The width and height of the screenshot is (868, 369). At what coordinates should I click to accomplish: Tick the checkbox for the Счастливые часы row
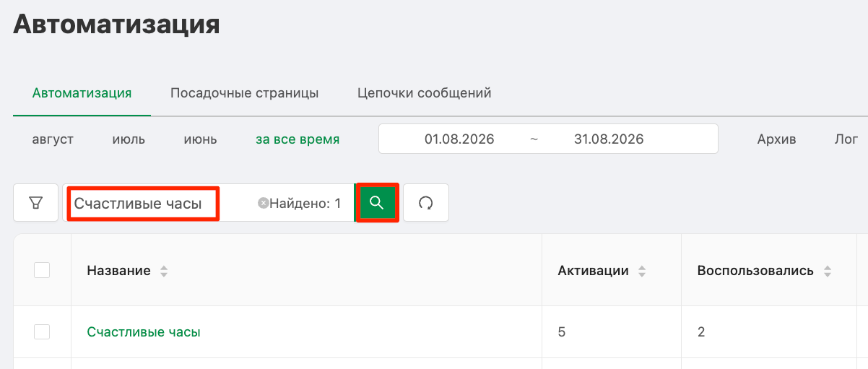pyautogui.click(x=42, y=331)
